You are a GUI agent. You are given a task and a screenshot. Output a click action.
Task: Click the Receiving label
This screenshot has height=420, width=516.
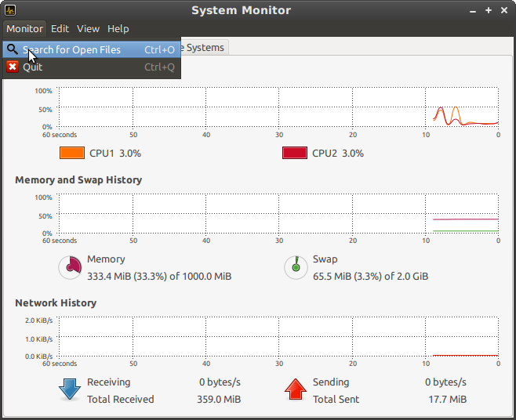[108, 382]
